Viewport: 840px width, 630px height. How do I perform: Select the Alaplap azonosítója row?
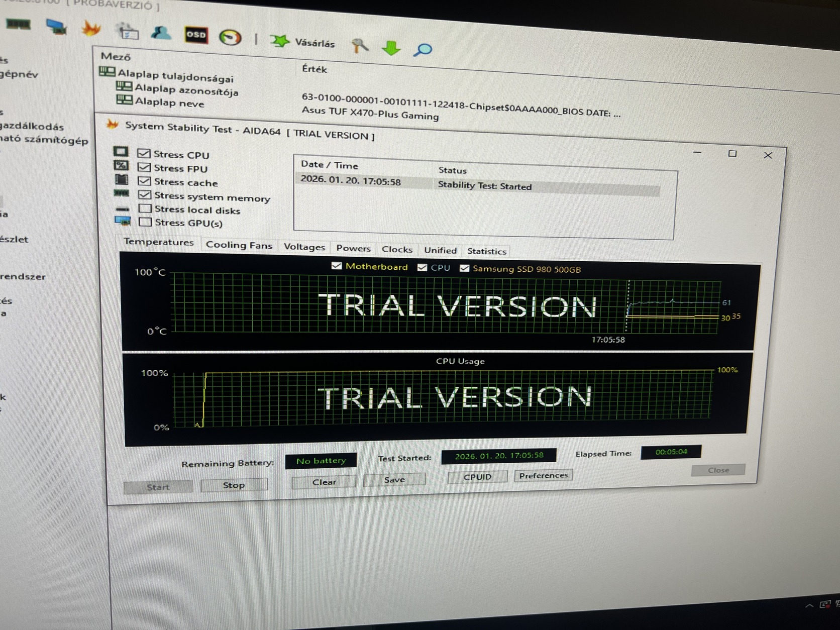click(186, 90)
